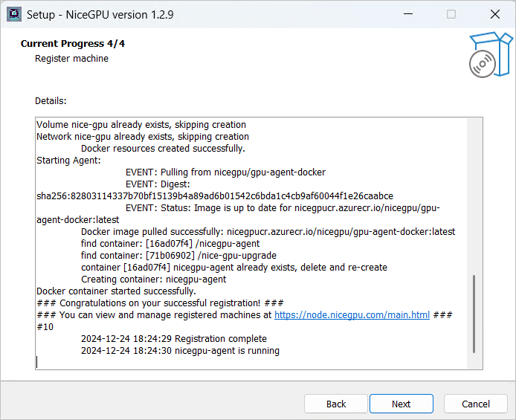Click the Congratulations registration message line
516x420 pixels.
click(x=160, y=303)
